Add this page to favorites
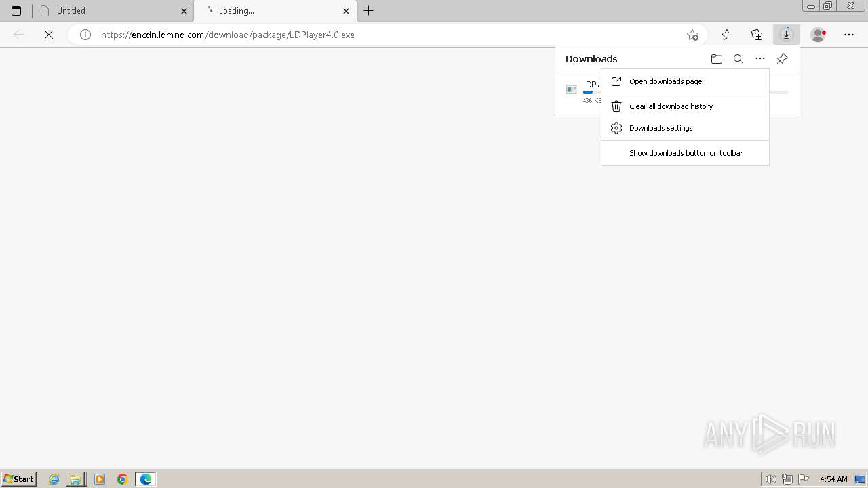868x488 pixels. click(692, 35)
